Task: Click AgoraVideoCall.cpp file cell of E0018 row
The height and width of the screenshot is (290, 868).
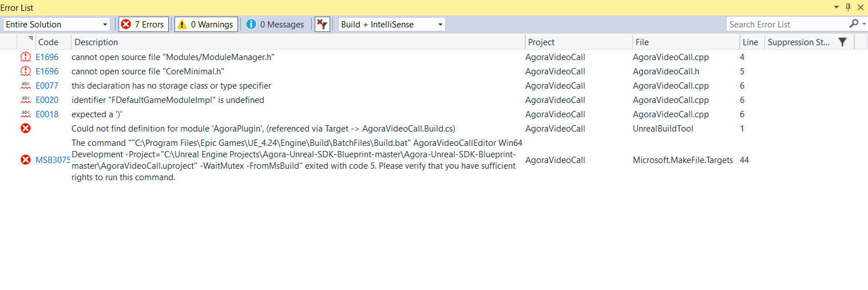Action: pos(671,114)
